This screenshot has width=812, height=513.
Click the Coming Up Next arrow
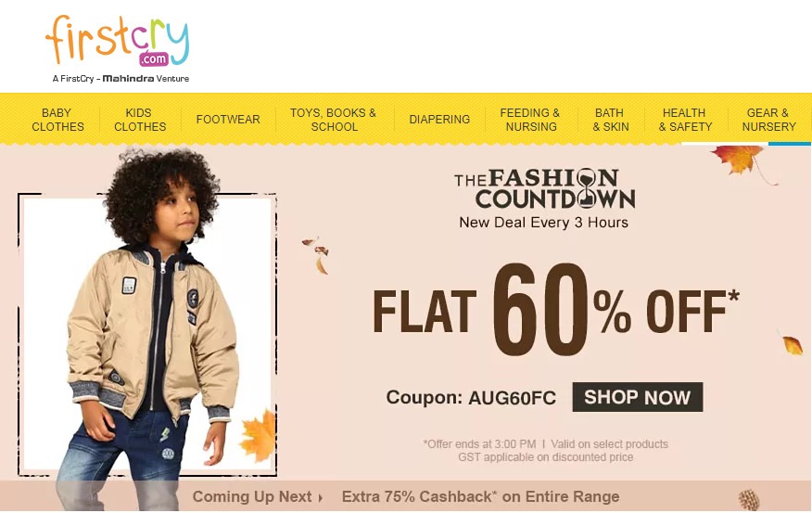pyautogui.click(x=321, y=498)
